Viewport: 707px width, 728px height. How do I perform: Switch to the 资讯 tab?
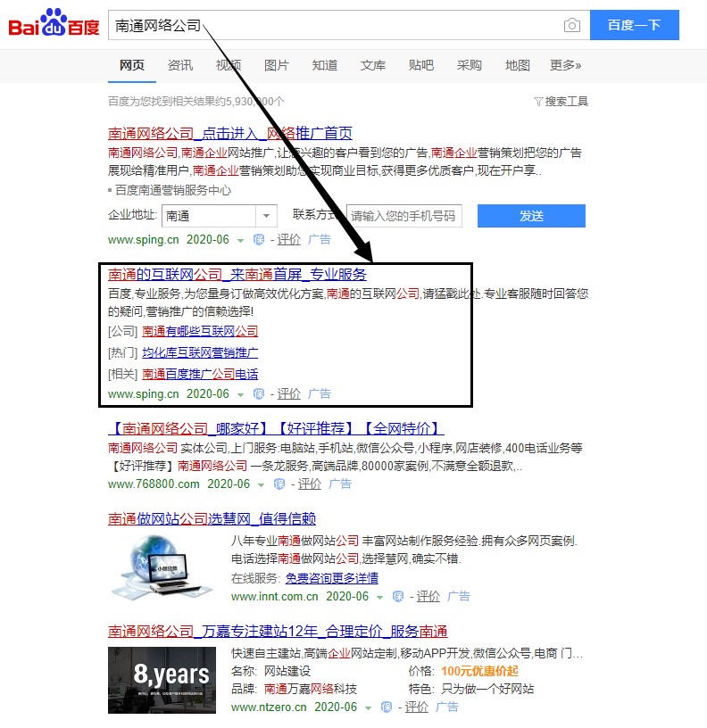[180, 65]
